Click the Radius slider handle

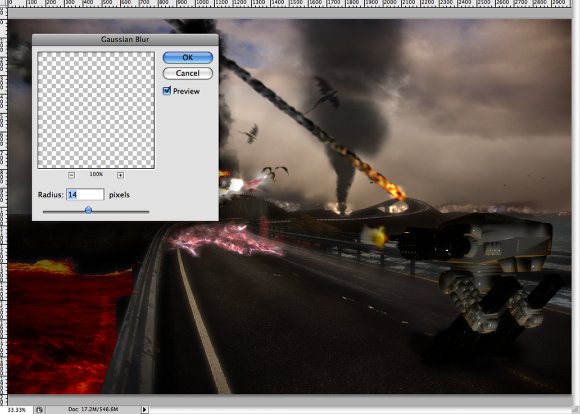tap(88, 210)
